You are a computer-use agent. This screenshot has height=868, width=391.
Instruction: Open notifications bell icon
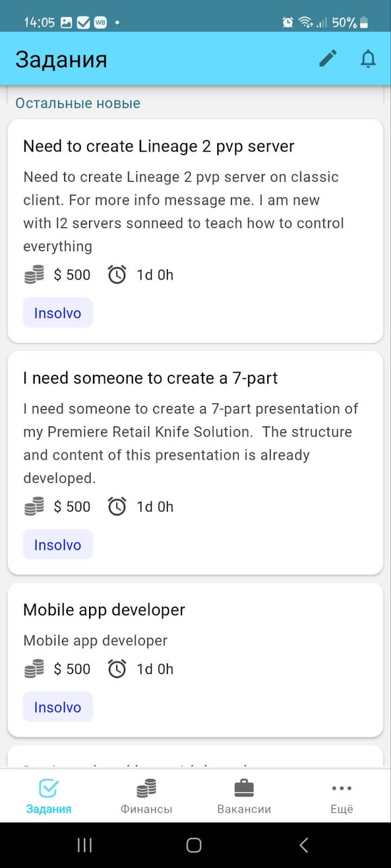(x=368, y=59)
